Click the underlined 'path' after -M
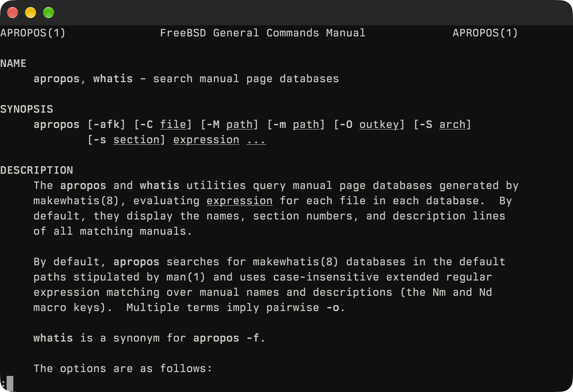 pyautogui.click(x=240, y=124)
